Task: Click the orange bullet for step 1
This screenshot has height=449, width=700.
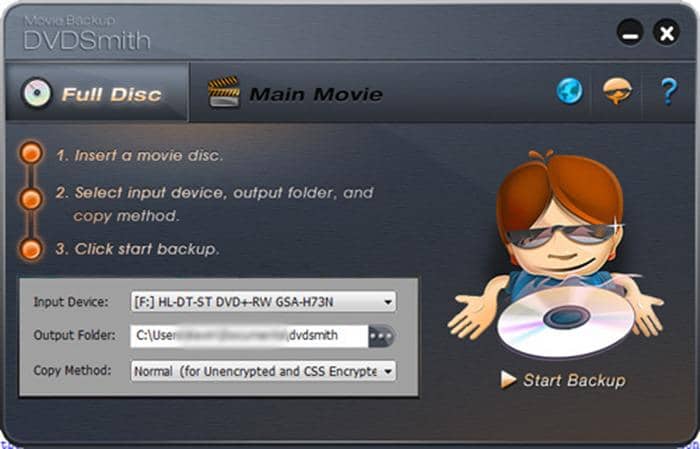Action: pos(32,154)
